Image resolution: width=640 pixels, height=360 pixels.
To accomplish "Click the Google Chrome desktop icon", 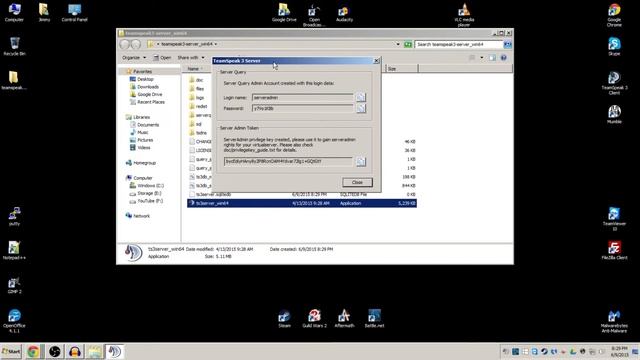I will click(614, 15).
